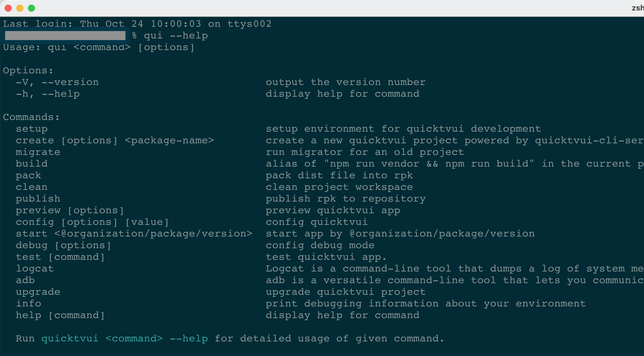The image size is (644, 356).
Task: Click the 'Last login' line at the top
Action: 137,24
